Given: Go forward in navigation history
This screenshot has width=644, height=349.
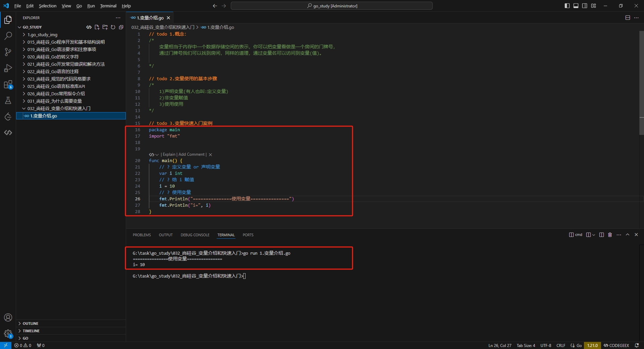Looking at the screenshot, I should (224, 6).
